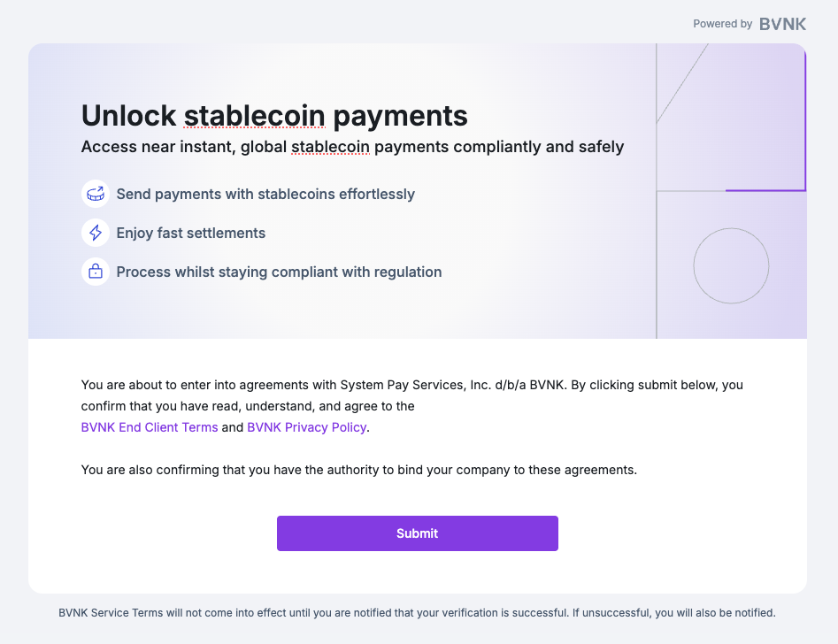Click the subtitle about near instant payments
Image resolution: width=838 pixels, height=644 pixels.
click(x=352, y=147)
